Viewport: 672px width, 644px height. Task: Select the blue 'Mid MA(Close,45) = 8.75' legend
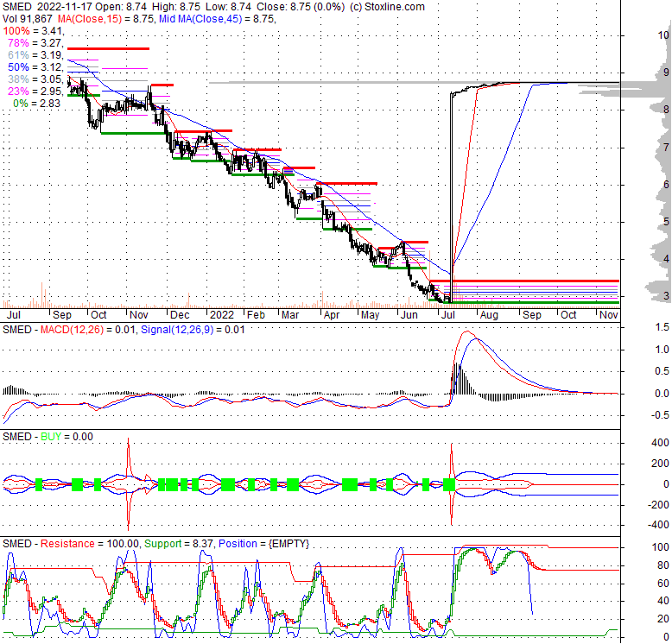(x=217, y=19)
